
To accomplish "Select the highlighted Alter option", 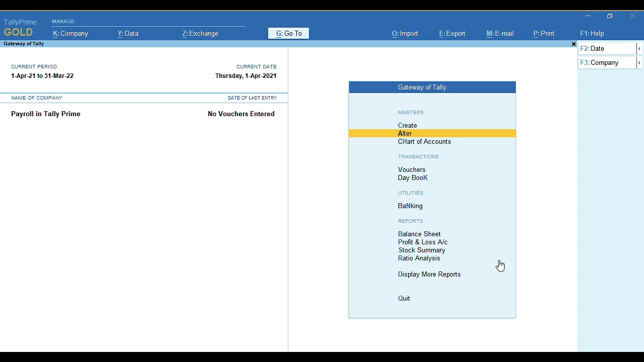I will pos(432,134).
